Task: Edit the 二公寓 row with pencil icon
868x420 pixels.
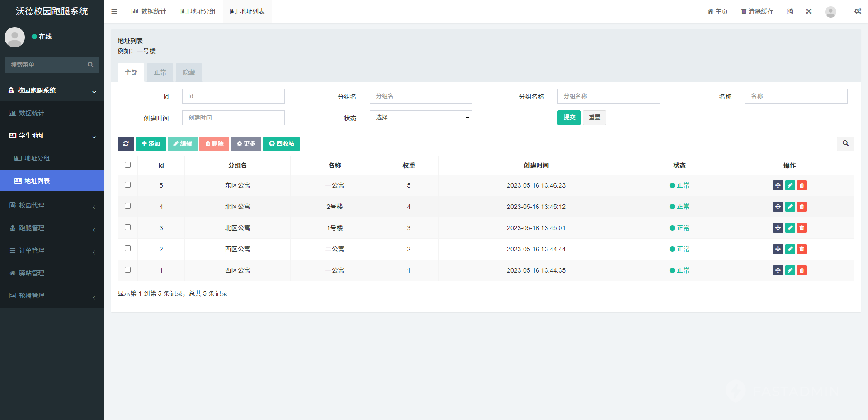Action: (790, 249)
